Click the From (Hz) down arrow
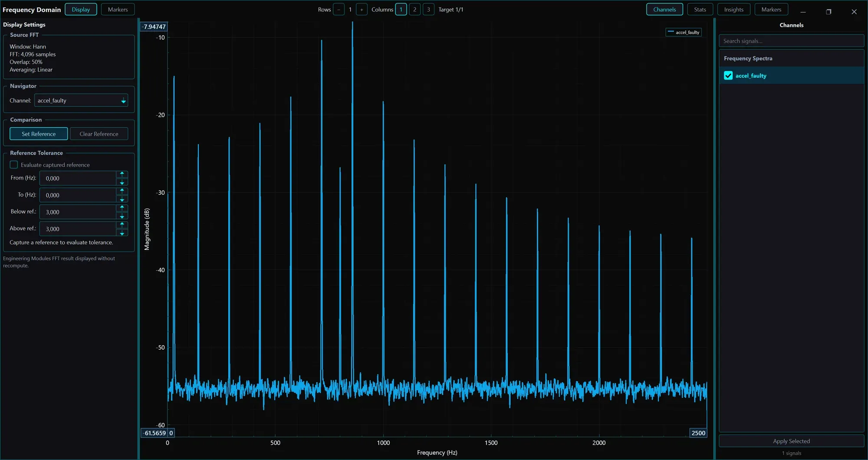The width and height of the screenshot is (868, 460). [x=122, y=182]
